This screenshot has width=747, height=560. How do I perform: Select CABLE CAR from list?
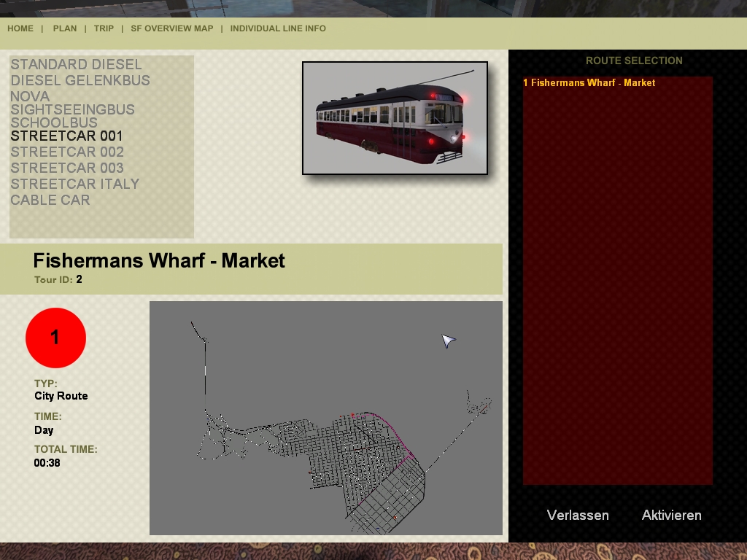(x=50, y=200)
